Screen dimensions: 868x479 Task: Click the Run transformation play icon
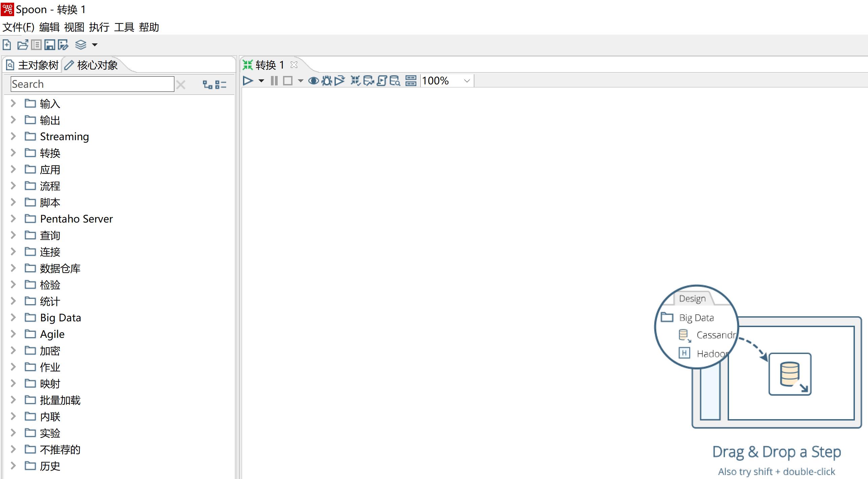[x=247, y=80]
